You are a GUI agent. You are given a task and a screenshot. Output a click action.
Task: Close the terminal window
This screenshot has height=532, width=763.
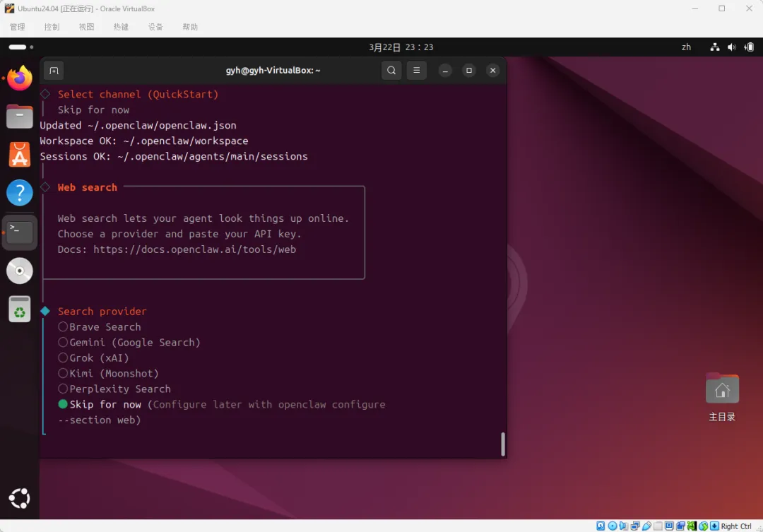(x=493, y=71)
